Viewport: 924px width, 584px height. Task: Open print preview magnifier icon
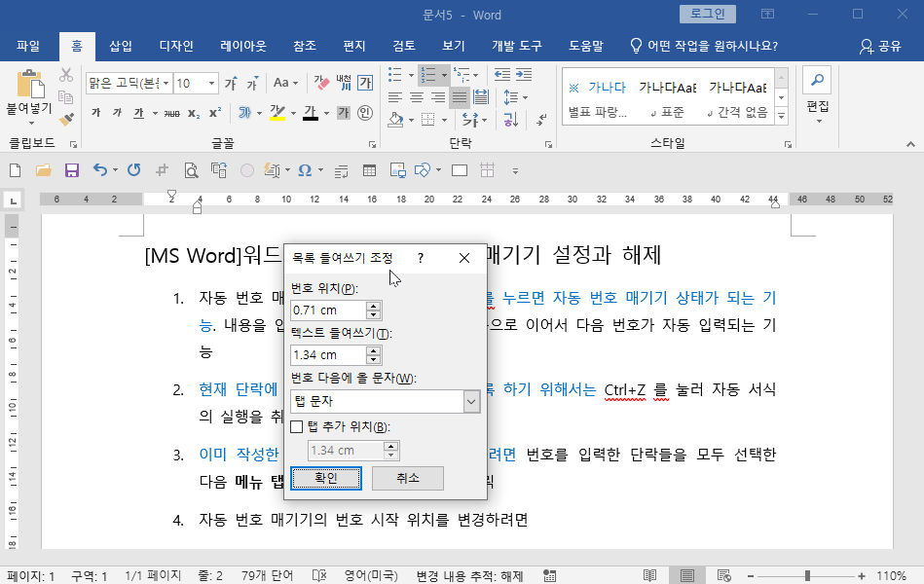(x=191, y=171)
